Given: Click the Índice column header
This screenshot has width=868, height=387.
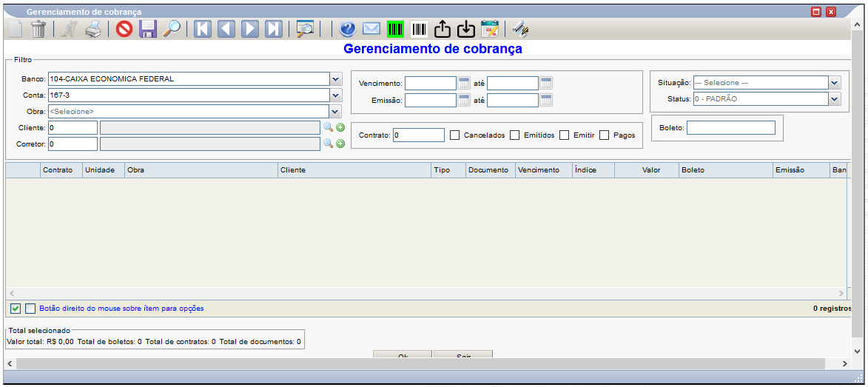Looking at the screenshot, I should pyautogui.click(x=593, y=170).
